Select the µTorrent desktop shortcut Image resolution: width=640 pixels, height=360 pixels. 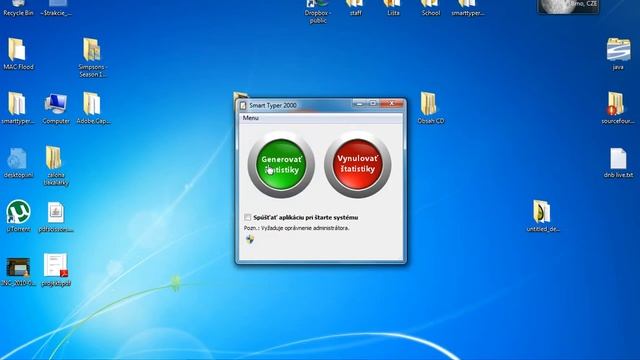pyautogui.click(x=18, y=216)
